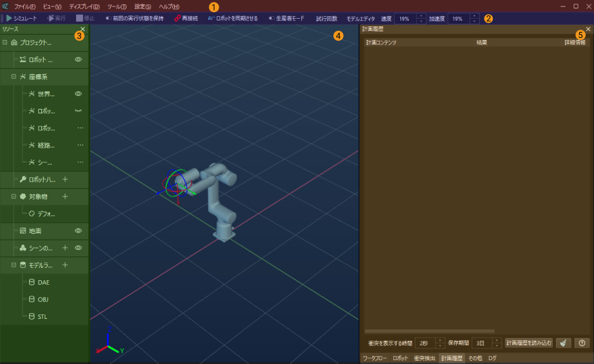Click the rotation manipulator rings at the robot tool
The height and width of the screenshot is (364, 594).
coord(176,184)
